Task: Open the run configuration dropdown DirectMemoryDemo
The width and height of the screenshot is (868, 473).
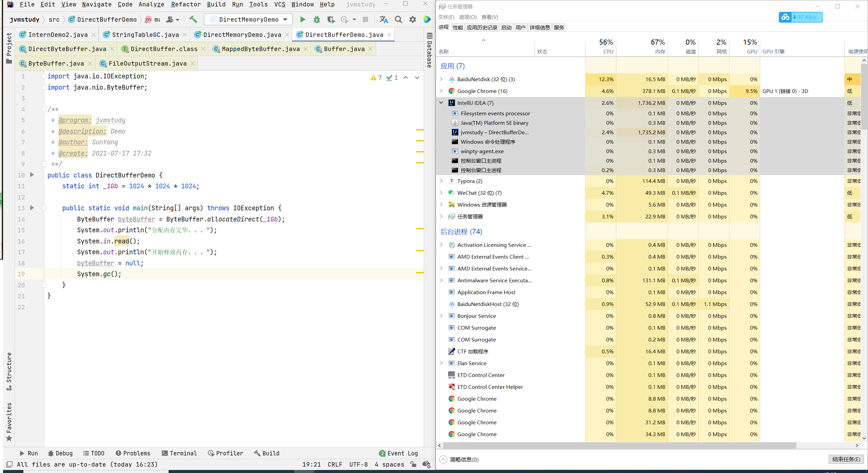Action: 248,20
